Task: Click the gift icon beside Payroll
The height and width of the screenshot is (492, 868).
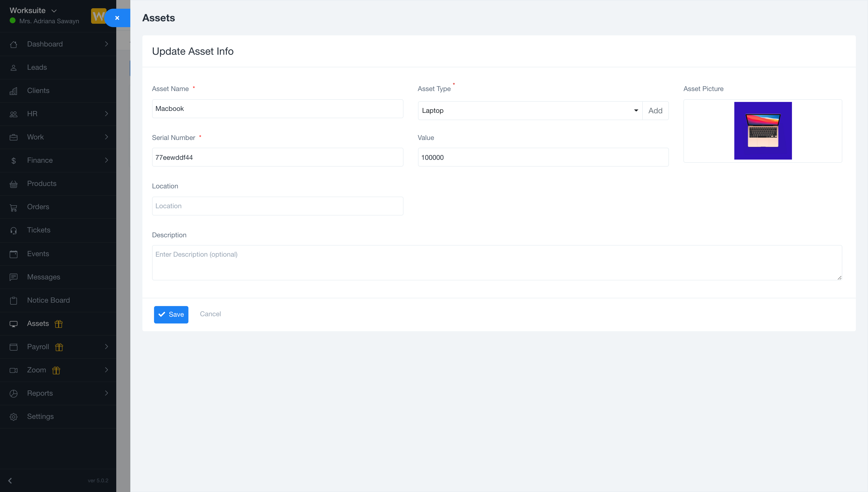Action: click(59, 347)
